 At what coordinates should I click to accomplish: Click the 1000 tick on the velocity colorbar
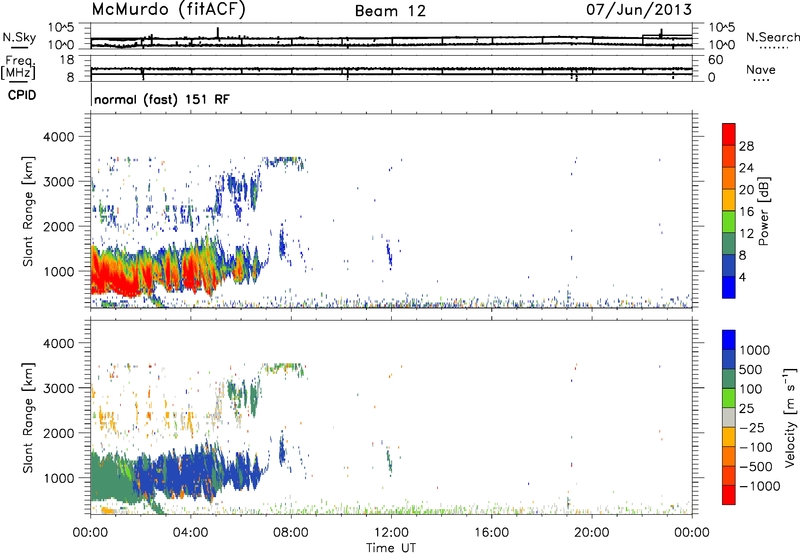(755, 350)
